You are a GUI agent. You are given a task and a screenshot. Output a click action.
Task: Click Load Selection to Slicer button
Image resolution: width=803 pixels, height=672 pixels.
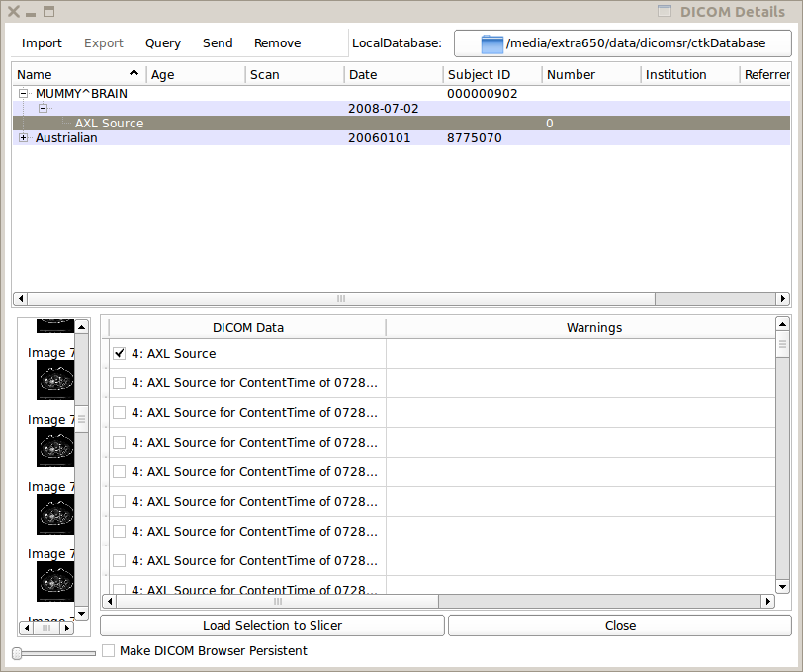(272, 626)
